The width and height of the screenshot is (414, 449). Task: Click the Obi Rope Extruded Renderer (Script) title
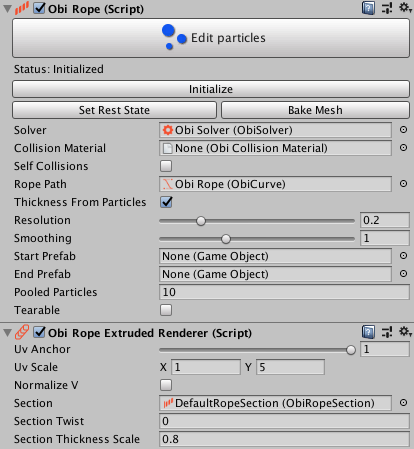click(150, 333)
